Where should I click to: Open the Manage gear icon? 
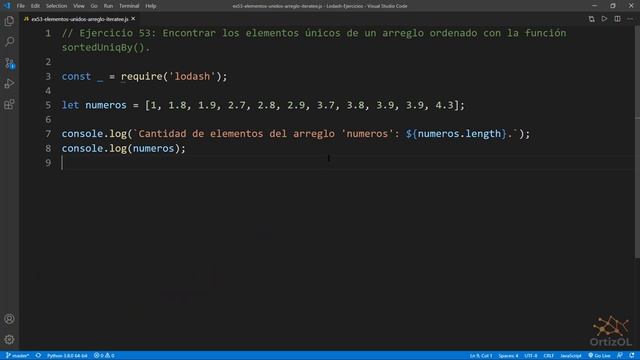coord(9,339)
